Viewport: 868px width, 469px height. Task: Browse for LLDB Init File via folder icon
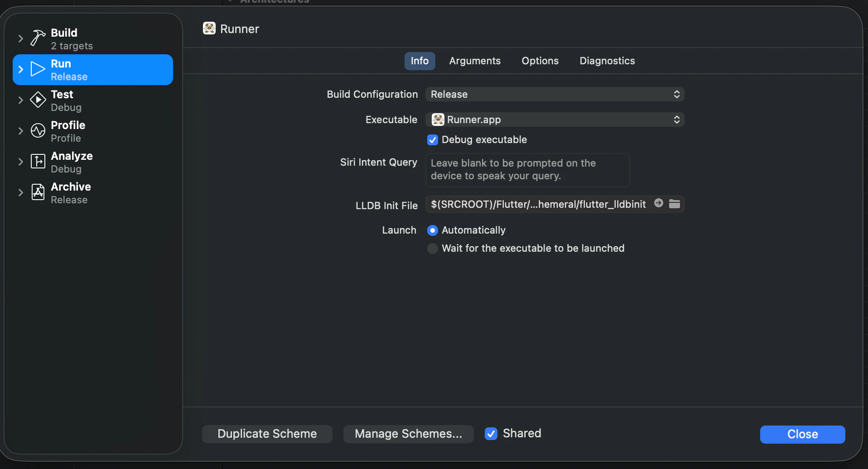click(x=675, y=204)
